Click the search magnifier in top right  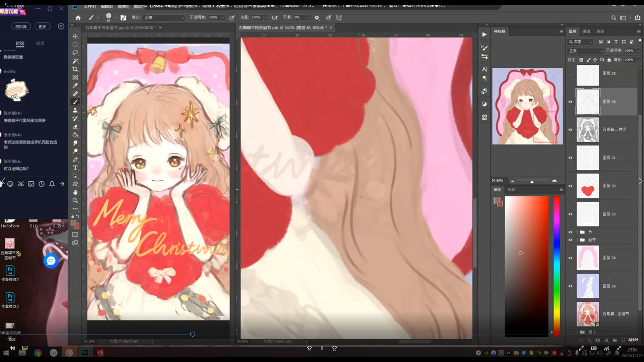tap(613, 18)
